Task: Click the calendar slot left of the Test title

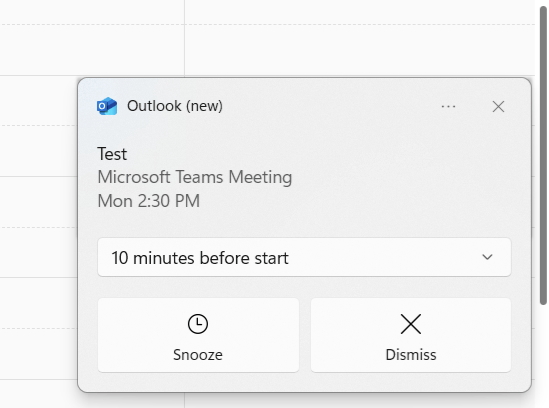Action: [39, 151]
